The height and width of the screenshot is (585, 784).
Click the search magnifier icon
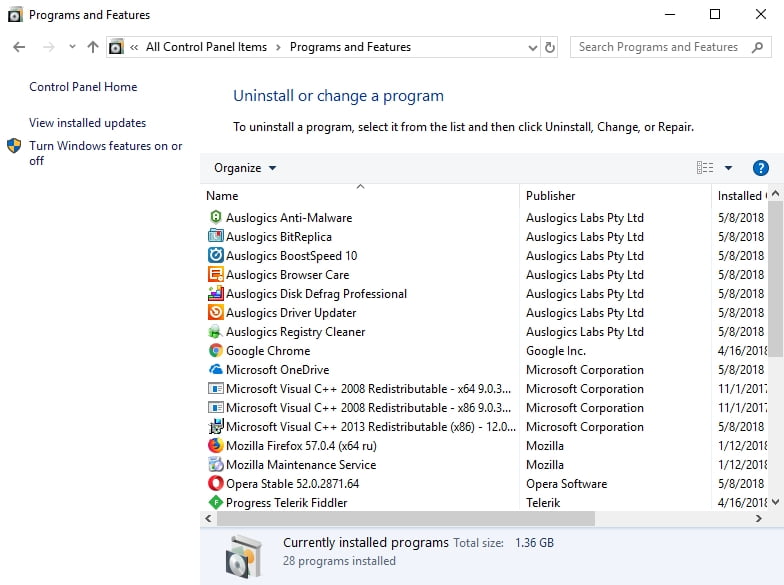click(x=758, y=47)
